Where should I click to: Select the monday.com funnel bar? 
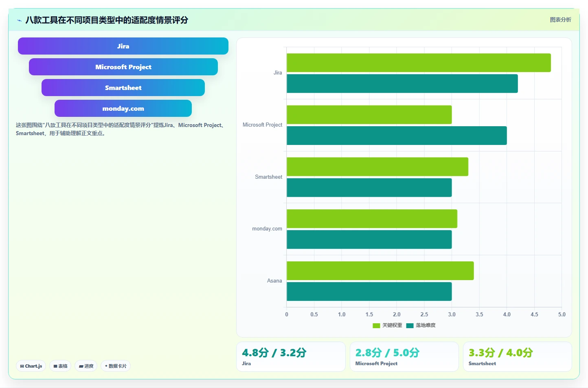point(123,108)
